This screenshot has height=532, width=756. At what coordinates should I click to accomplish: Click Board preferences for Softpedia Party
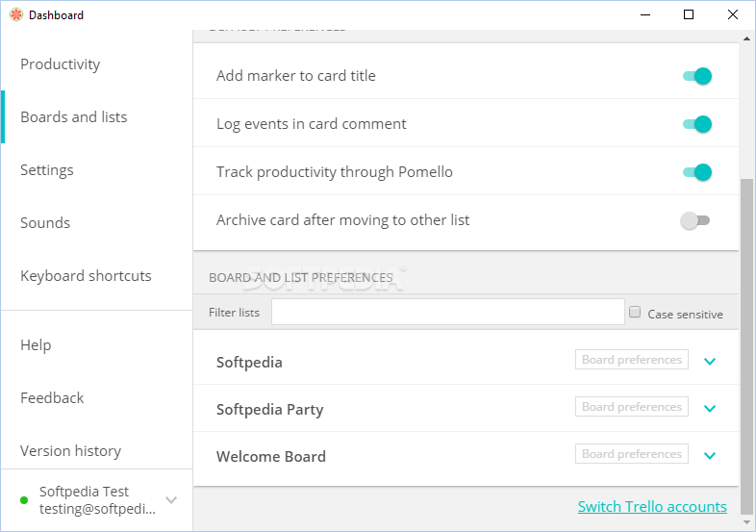pos(632,407)
